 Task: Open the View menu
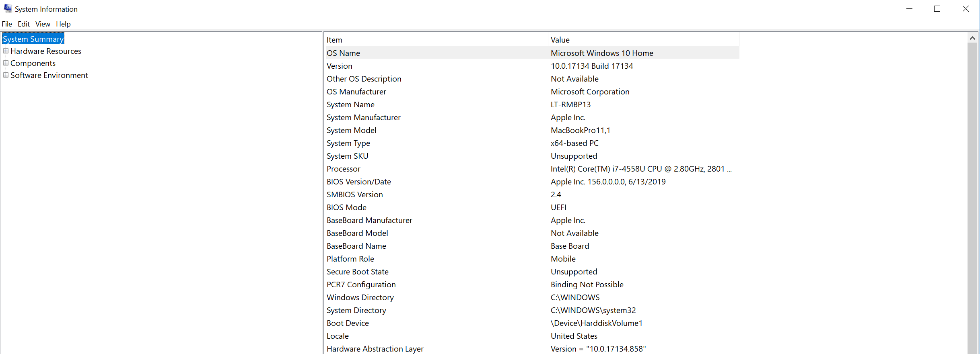coord(43,24)
